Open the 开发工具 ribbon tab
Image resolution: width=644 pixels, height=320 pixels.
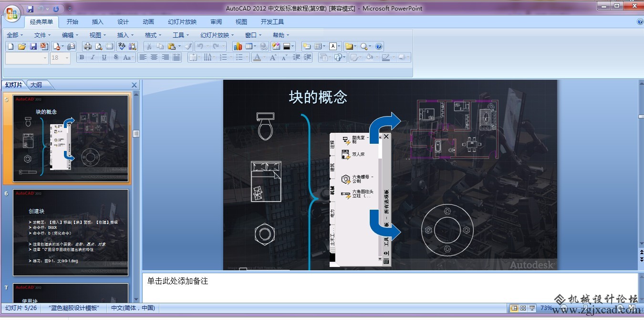coord(272,21)
